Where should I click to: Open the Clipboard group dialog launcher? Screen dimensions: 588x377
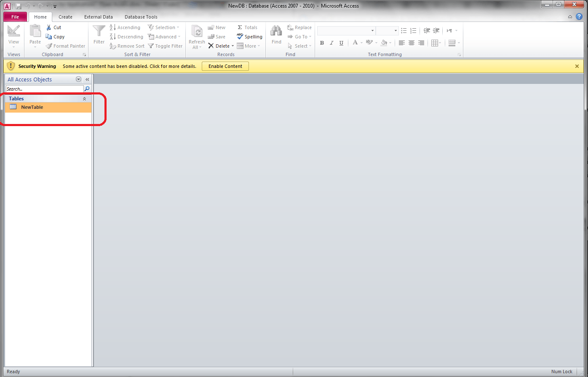[x=85, y=55]
